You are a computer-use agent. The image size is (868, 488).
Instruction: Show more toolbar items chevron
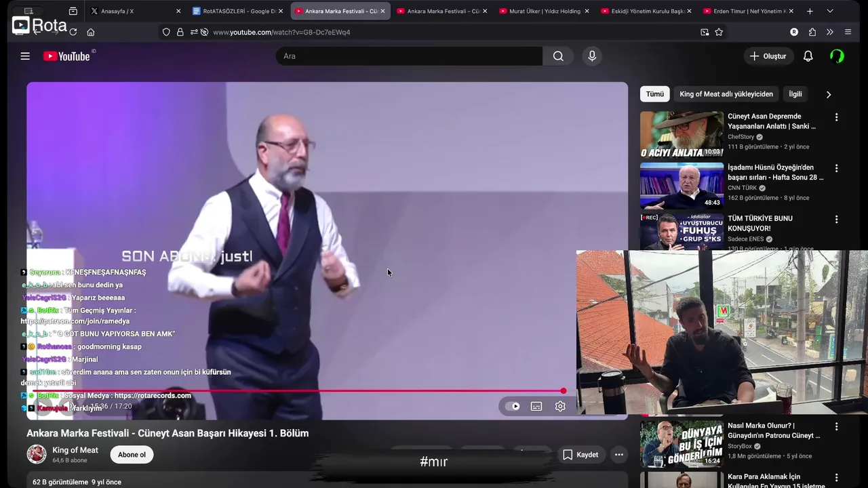pos(829,32)
